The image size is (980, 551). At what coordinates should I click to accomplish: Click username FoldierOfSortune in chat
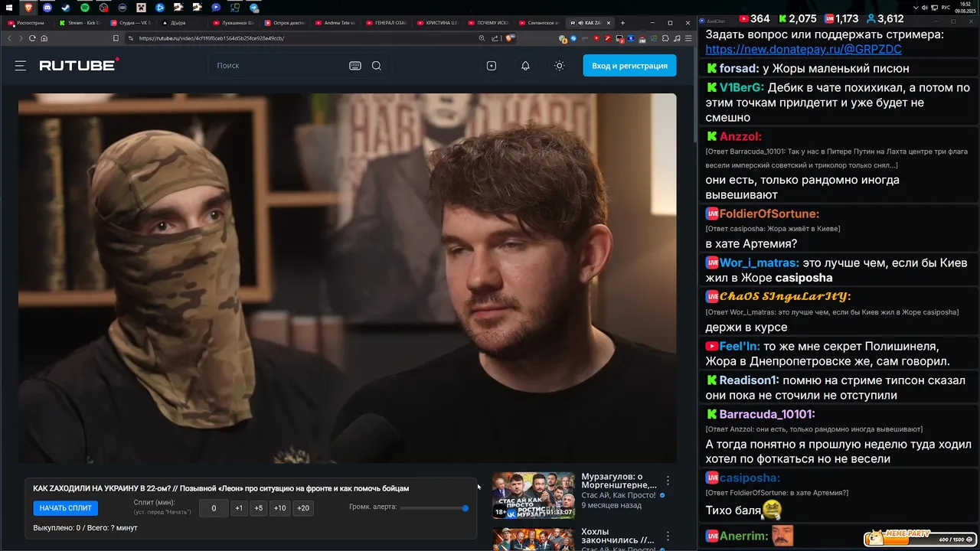769,214
